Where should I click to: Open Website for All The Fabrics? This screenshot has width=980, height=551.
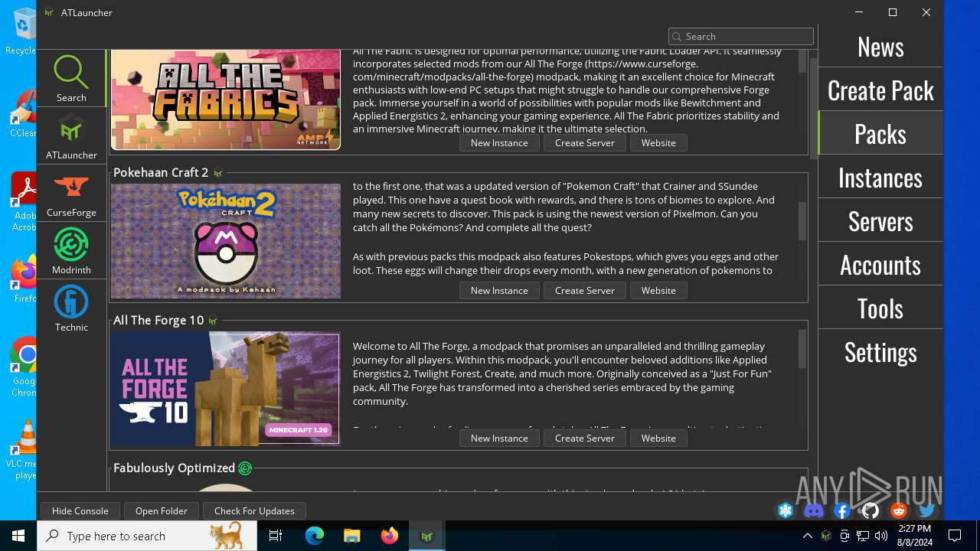pyautogui.click(x=658, y=143)
